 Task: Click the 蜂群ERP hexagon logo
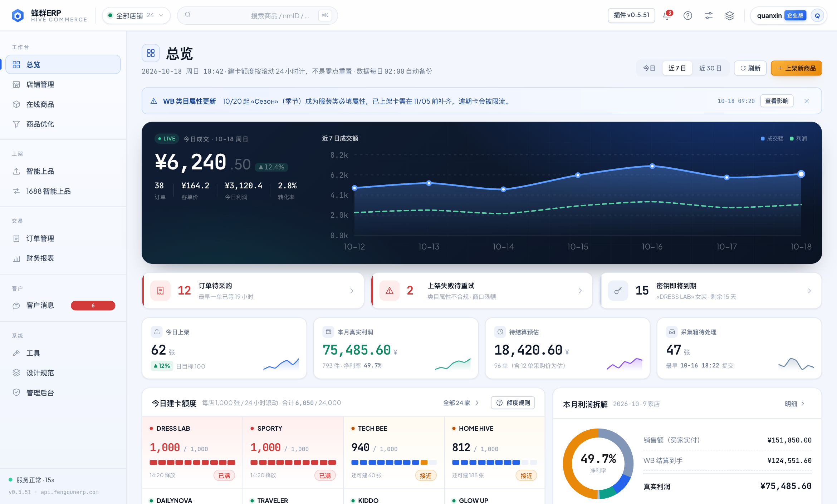(x=18, y=16)
